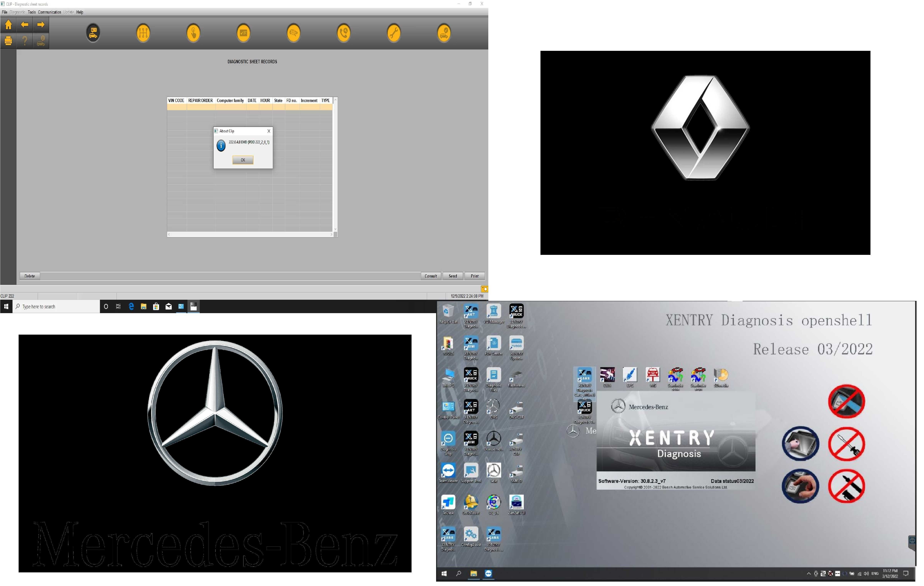
Task: Click the car info icon beside the question mark
Action: (x=41, y=41)
